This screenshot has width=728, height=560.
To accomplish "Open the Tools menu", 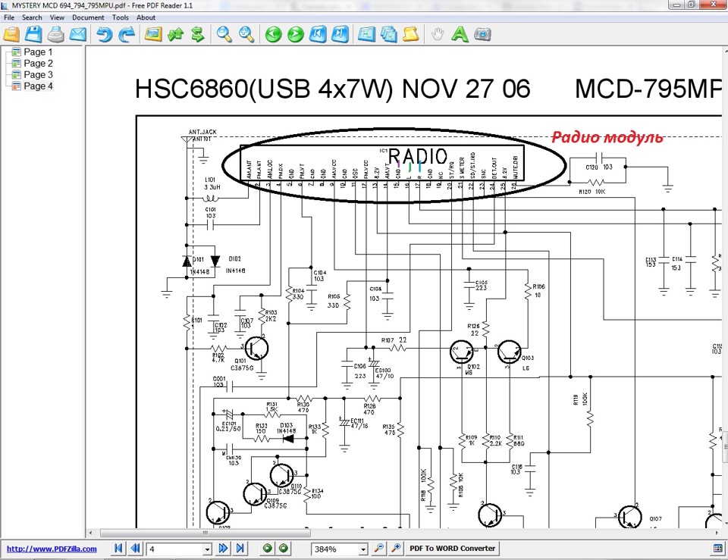I will (x=120, y=17).
